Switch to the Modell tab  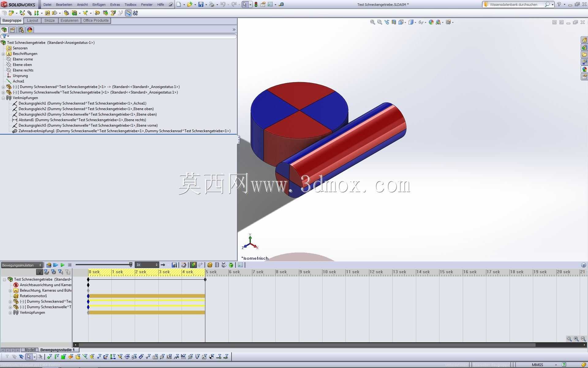tap(30, 350)
